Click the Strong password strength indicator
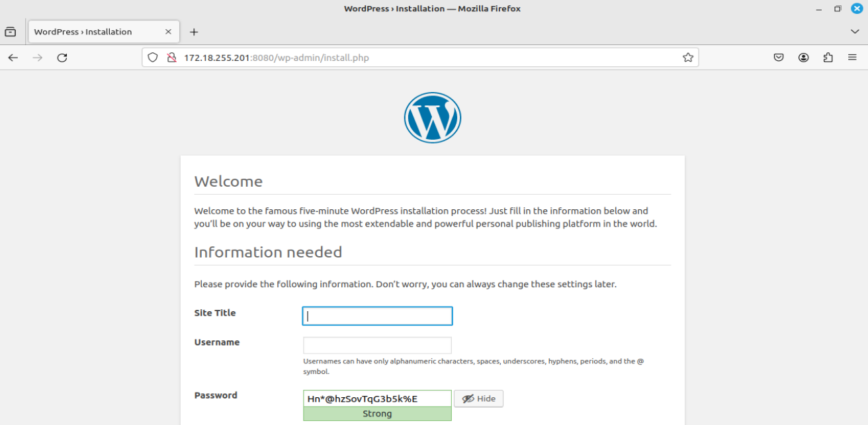The width and height of the screenshot is (868, 425). (377, 414)
